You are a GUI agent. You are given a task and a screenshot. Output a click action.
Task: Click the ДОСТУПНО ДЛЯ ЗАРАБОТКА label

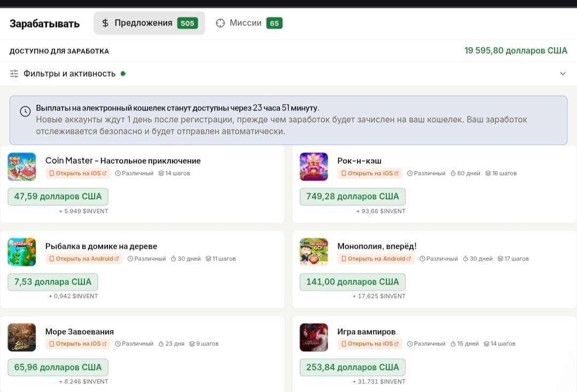pyautogui.click(x=59, y=51)
